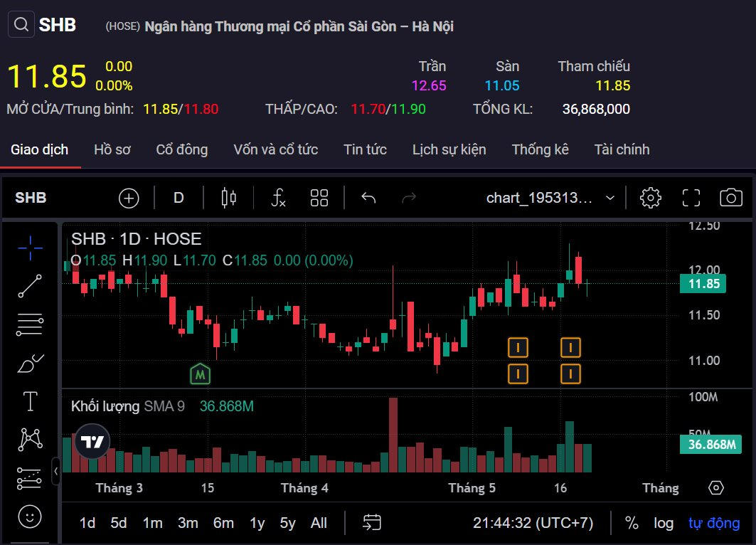Switch to the Hồ sơ tab
The width and height of the screenshot is (756, 545).
coord(112,149)
